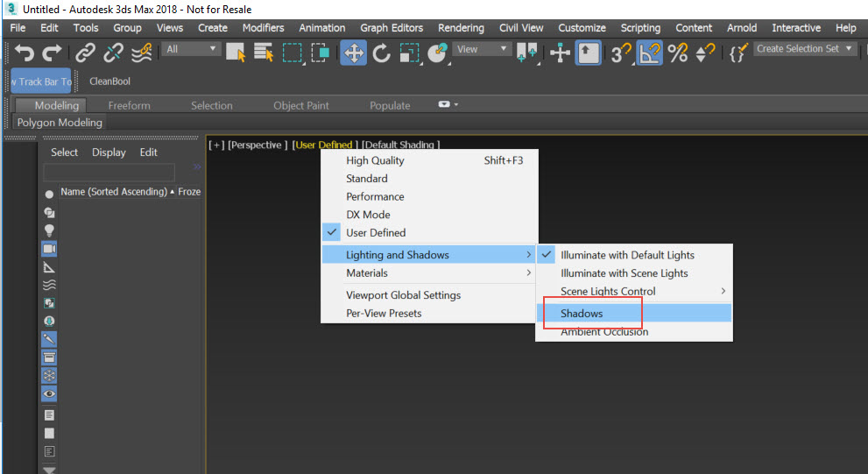The height and width of the screenshot is (474, 868).
Task: Click the CleanBool button
Action: click(x=109, y=81)
